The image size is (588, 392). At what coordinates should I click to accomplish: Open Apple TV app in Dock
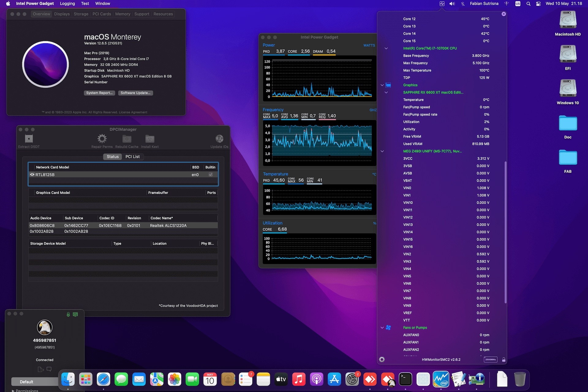[281, 379]
